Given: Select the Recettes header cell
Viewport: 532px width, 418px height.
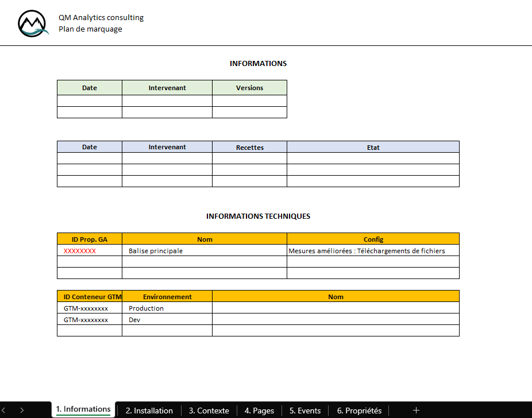Looking at the screenshot, I should [250, 147].
